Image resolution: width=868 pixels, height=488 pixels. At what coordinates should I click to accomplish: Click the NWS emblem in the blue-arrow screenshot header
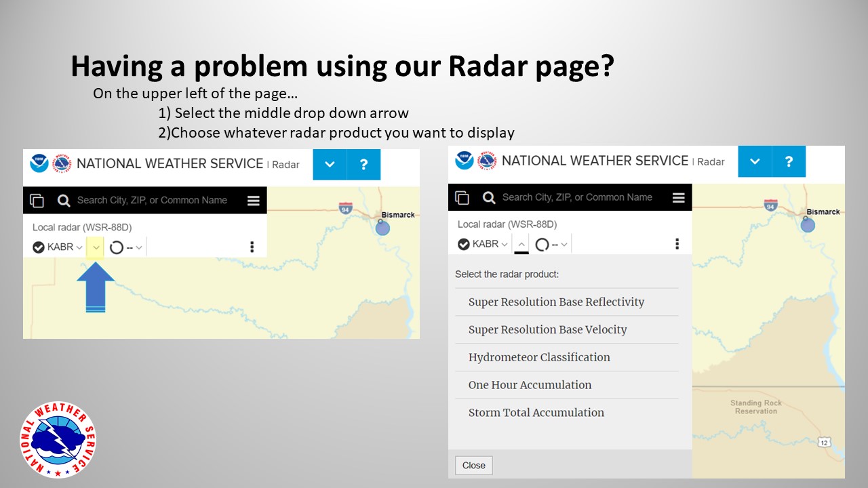tap(62, 163)
